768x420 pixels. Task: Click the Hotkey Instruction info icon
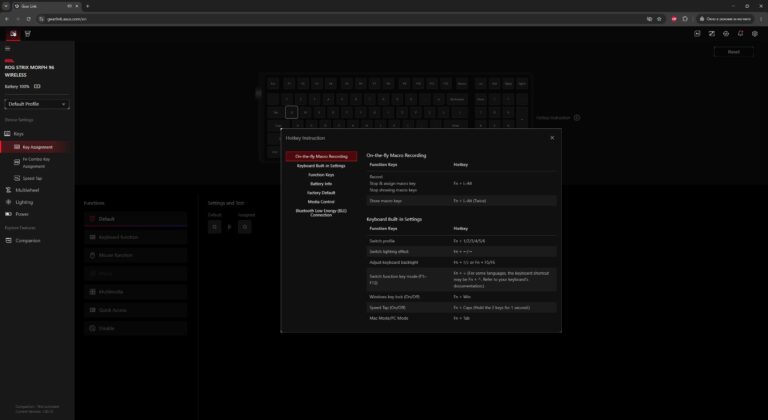577,118
